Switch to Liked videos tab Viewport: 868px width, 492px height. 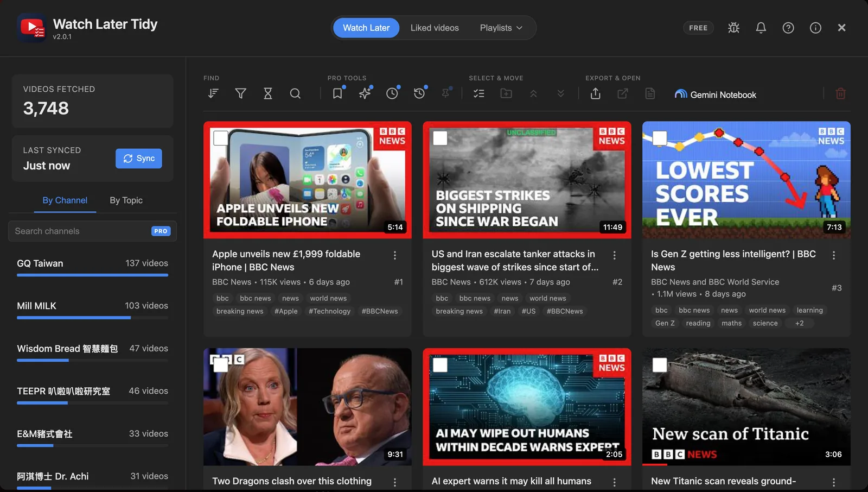point(435,28)
